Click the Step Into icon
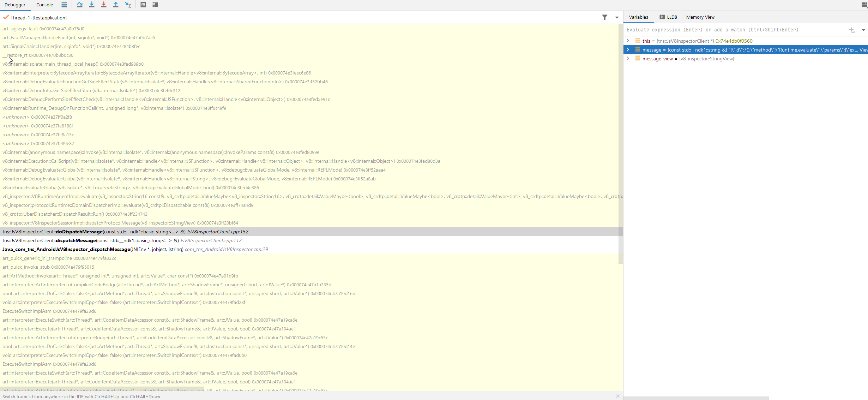Viewport: 868px width, 400px height. click(x=92, y=5)
